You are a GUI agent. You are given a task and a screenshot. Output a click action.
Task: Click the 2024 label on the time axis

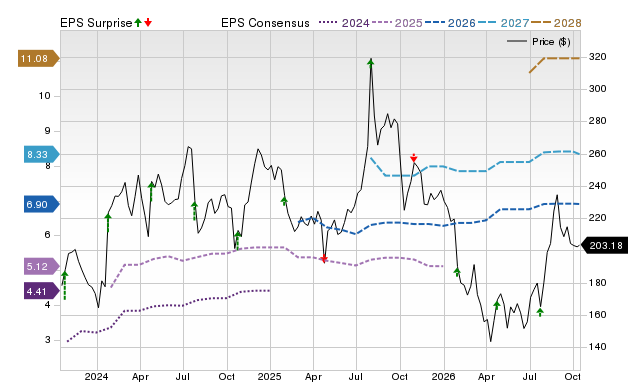pos(97,376)
